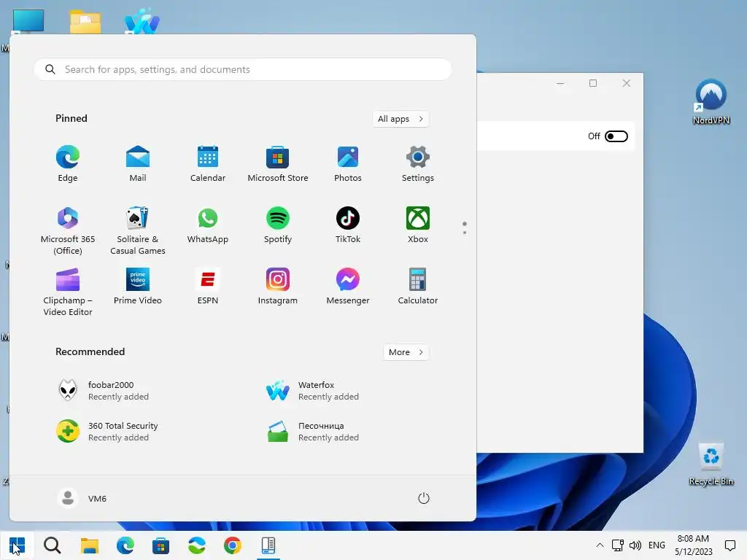747x560 pixels.
Task: Open the VM6 user account menu
Action: 82,498
